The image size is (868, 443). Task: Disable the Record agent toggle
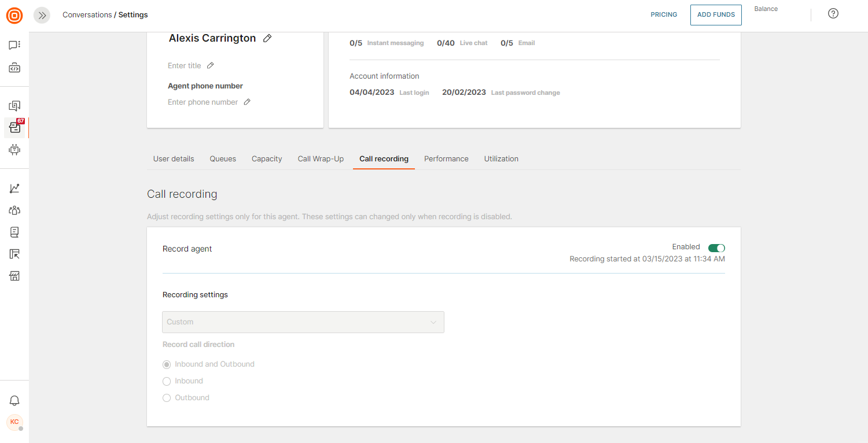point(716,248)
